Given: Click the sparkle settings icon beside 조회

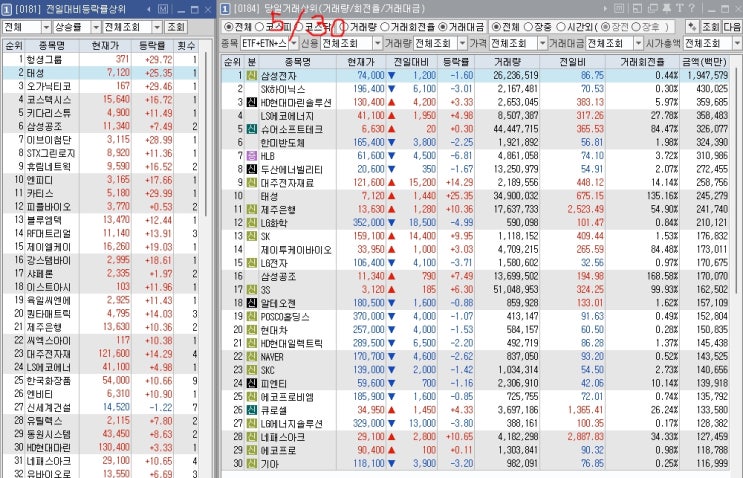Looking at the screenshot, I should [692, 27].
